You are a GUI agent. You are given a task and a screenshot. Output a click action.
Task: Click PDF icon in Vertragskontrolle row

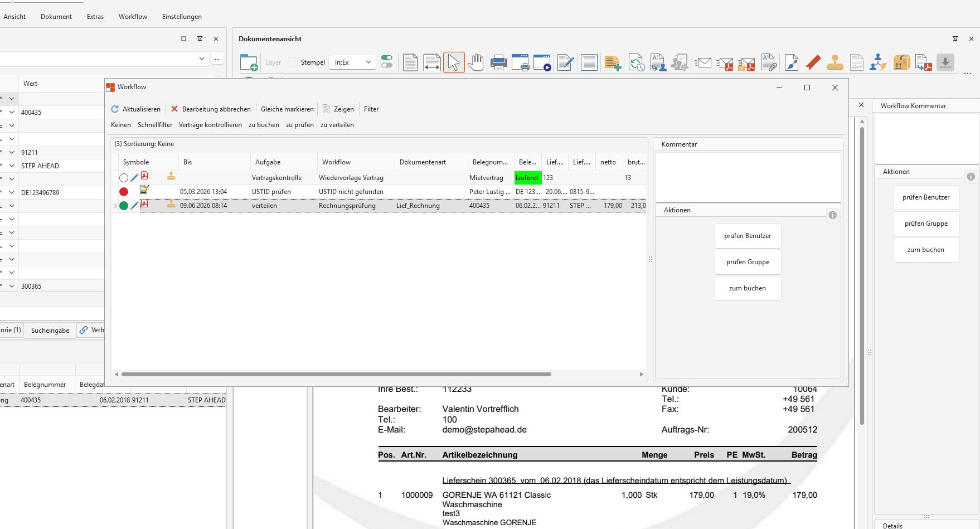click(x=144, y=176)
